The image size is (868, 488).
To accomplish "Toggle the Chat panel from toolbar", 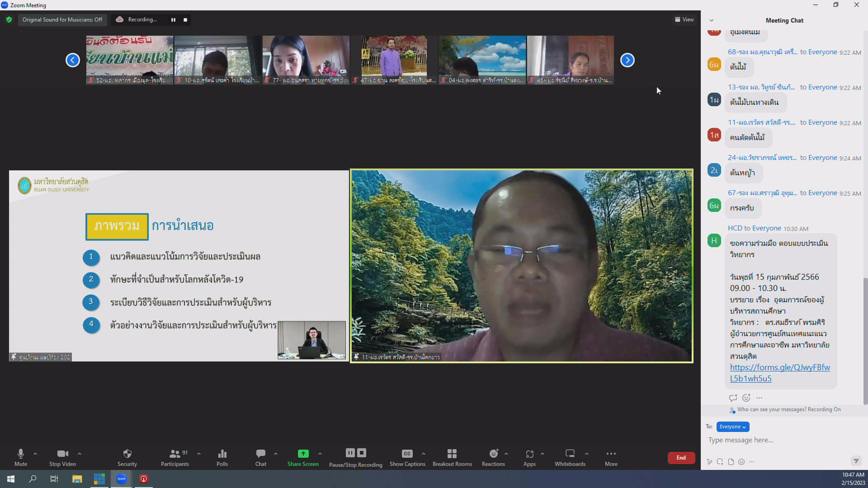I will point(261,457).
